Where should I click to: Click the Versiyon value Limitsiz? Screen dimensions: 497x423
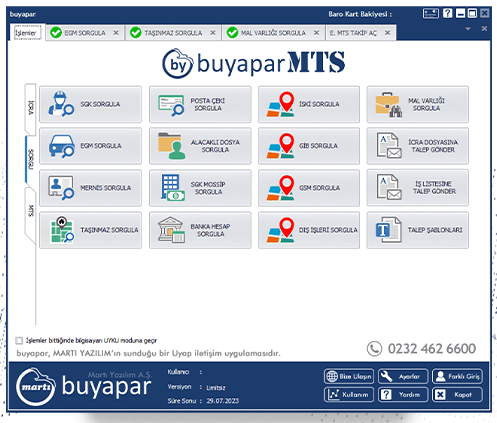216,388
